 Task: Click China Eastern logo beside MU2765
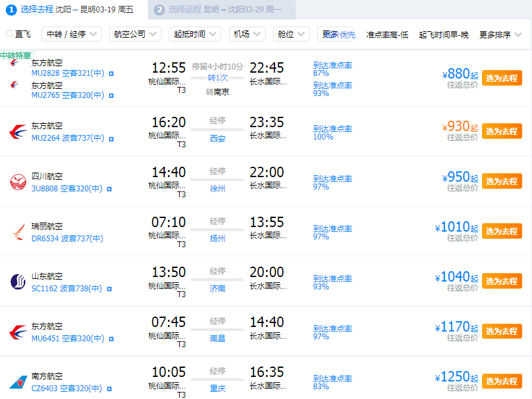[14, 85]
